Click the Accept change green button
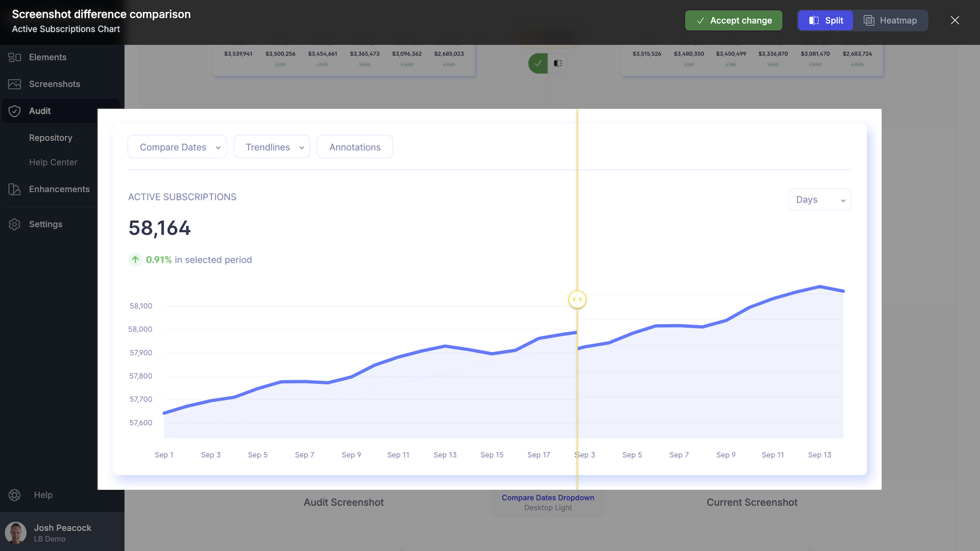Screen dimensions: 980x551 click(733, 20)
